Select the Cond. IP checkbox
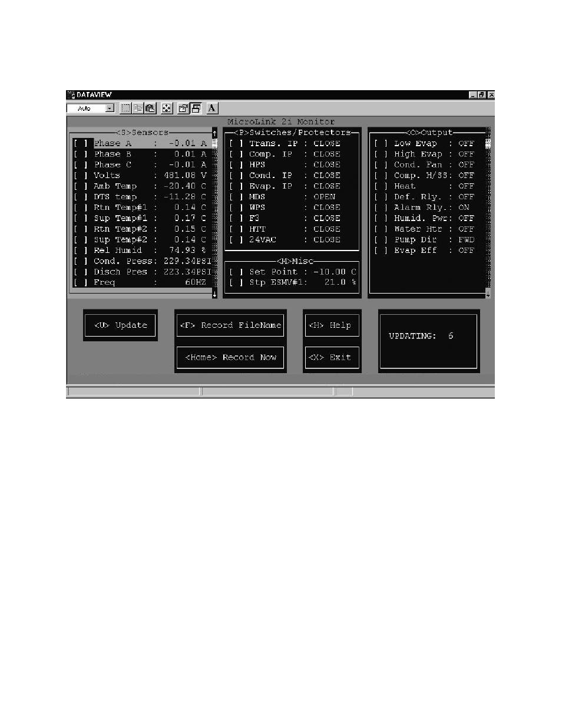 pyautogui.click(x=236, y=175)
